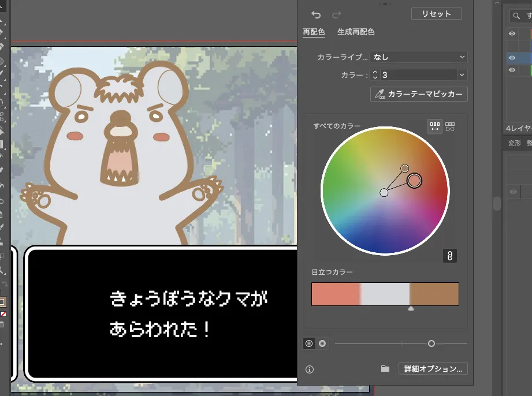Screen dimensions: 532x396
Task: Click the info icon at panel bottom
Action: (x=311, y=368)
